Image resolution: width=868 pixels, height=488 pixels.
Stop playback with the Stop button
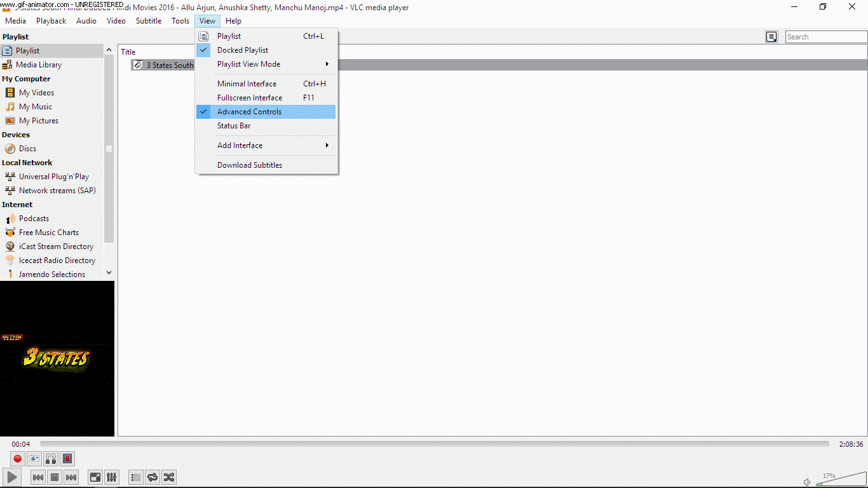tap(55, 477)
